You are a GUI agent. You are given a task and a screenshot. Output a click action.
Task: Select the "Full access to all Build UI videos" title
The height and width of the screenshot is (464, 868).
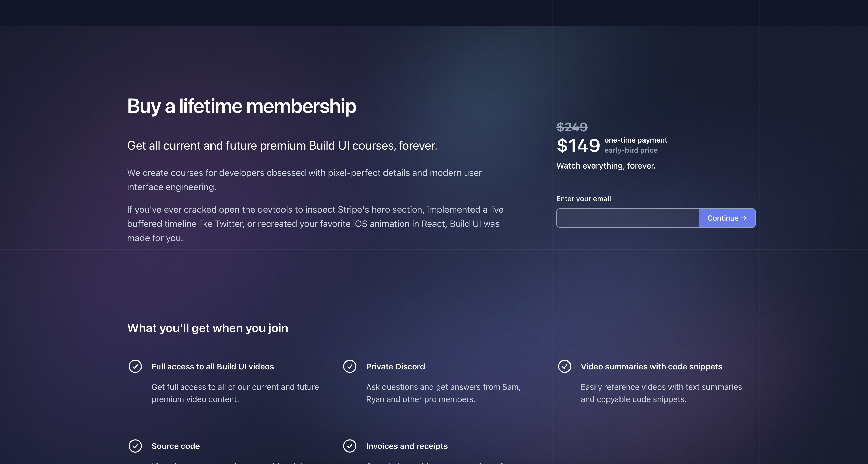[x=213, y=366]
